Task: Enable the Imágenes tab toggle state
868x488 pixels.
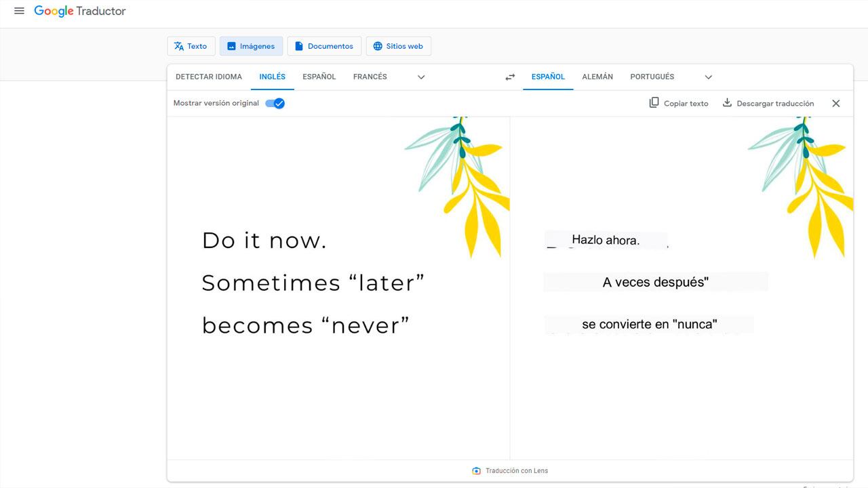Action: point(251,45)
